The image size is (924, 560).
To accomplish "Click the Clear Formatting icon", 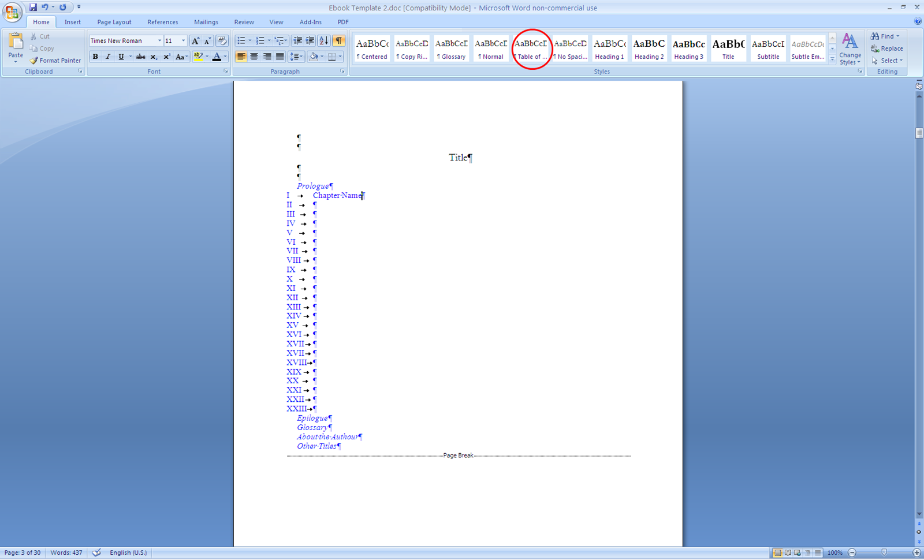I will point(222,41).
